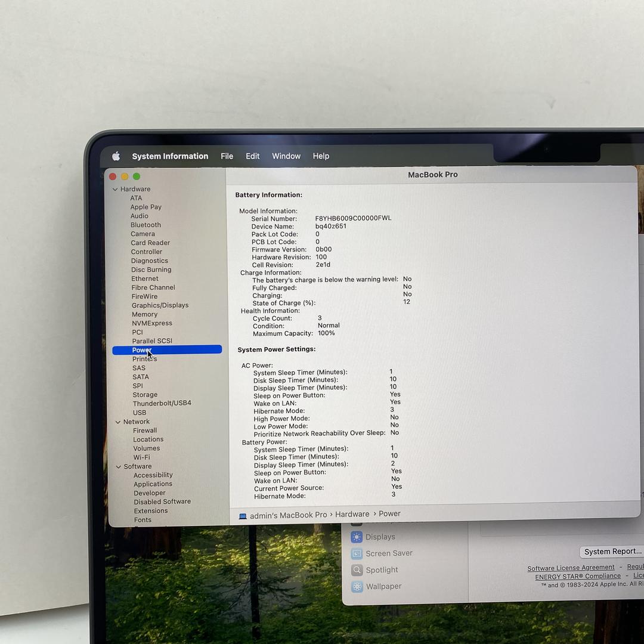Select Disc Burning in the sidebar
Image resolution: width=644 pixels, height=644 pixels.
(151, 270)
